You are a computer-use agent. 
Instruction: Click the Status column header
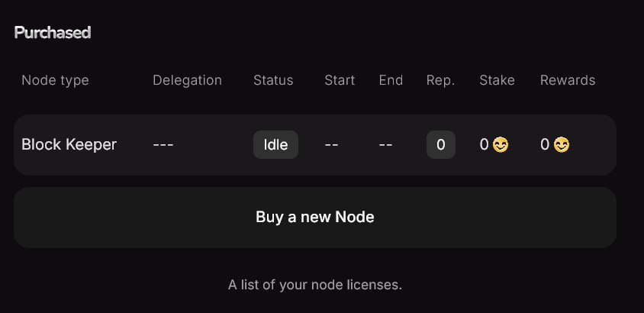(273, 80)
